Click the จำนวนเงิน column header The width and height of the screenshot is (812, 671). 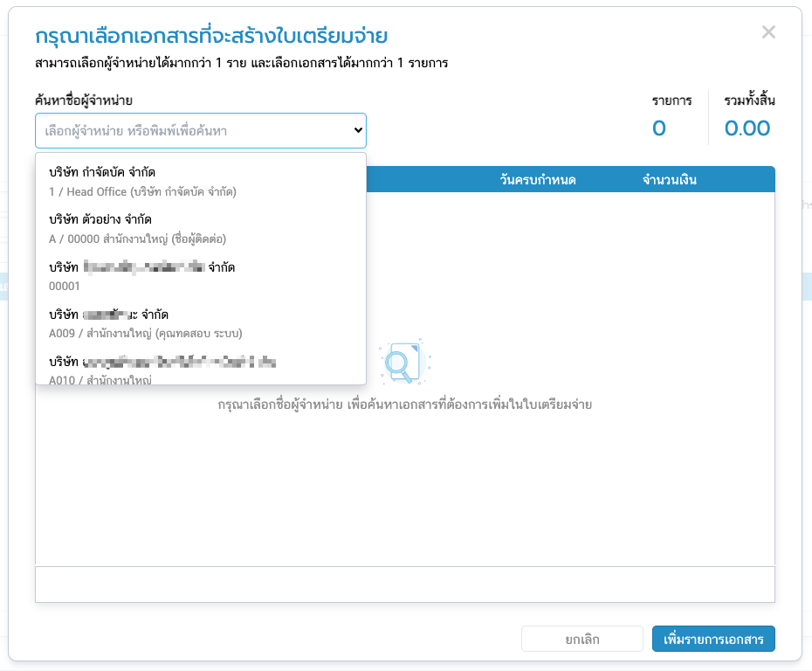[669, 180]
